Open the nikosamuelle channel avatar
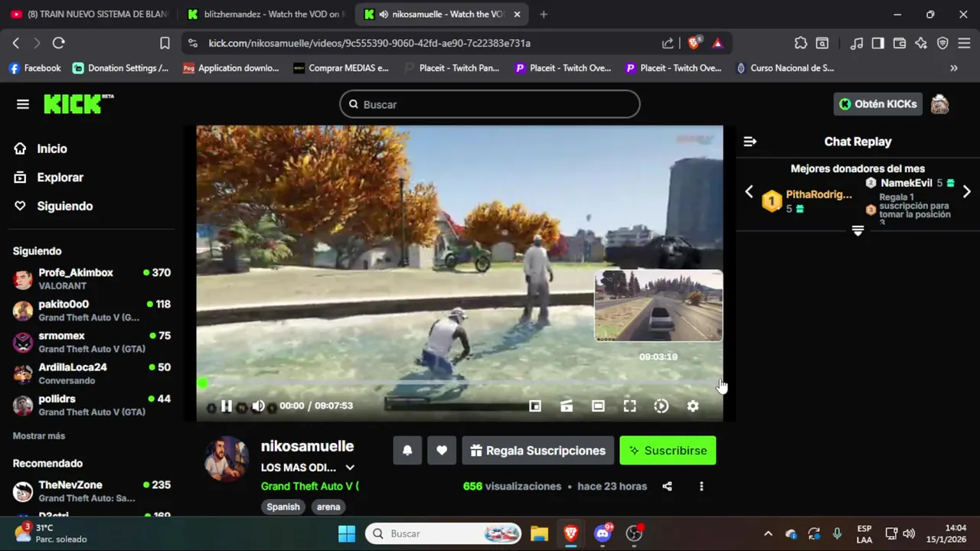This screenshot has width=980, height=551. tap(227, 458)
